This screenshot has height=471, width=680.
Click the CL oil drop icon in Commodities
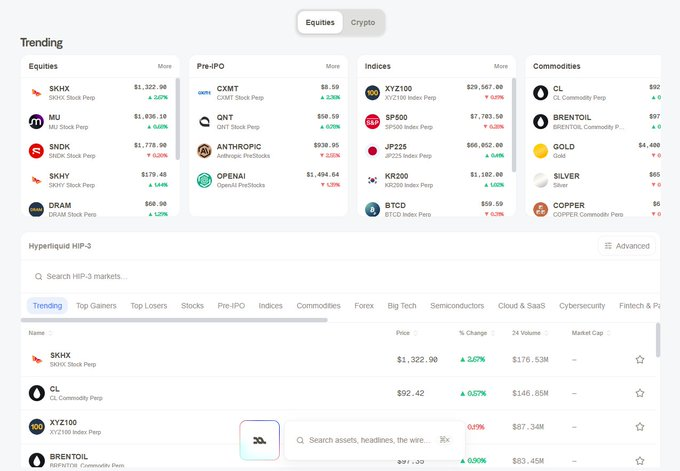tap(540, 93)
